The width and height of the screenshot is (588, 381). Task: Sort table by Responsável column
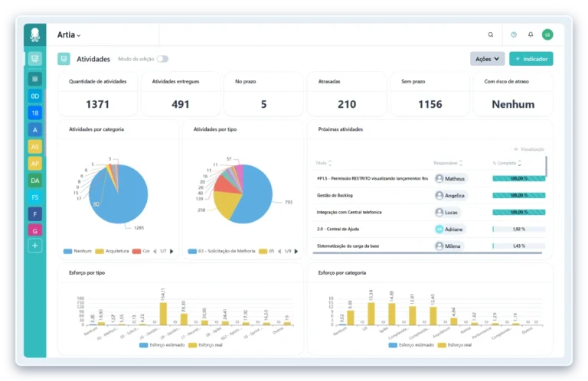[446, 163]
